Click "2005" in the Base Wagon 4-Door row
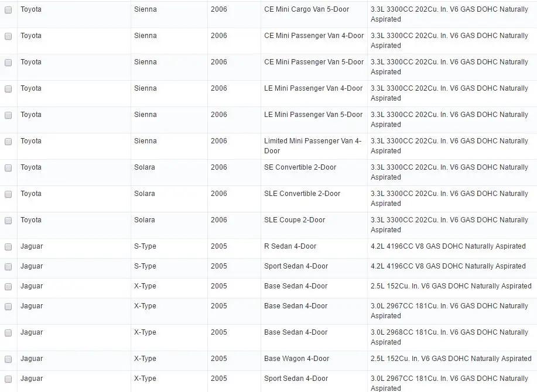Image resolution: width=537 pixels, height=392 pixels. click(219, 359)
